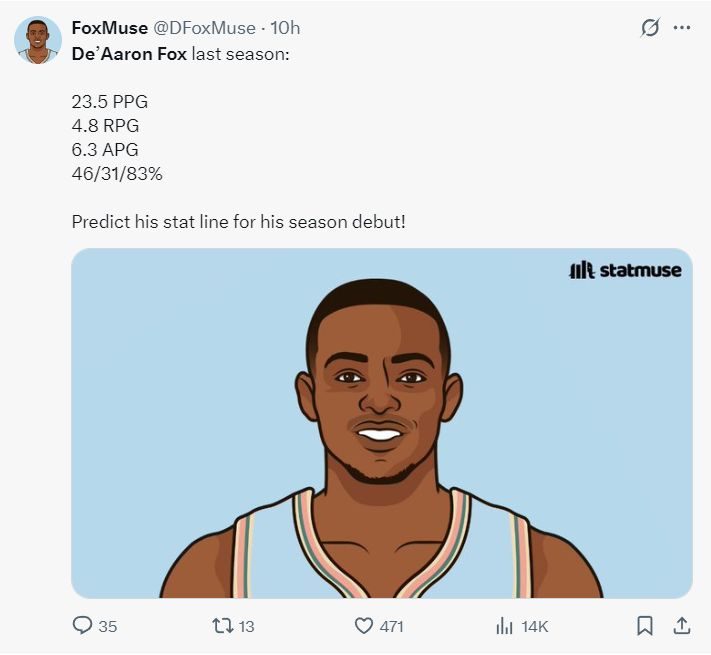
Task: View analytics via the bar chart icon
Action: [505, 626]
